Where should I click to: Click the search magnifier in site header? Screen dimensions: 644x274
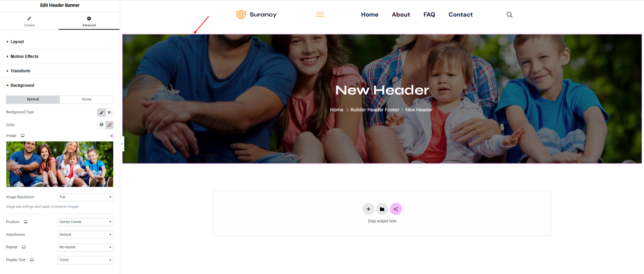(x=509, y=15)
